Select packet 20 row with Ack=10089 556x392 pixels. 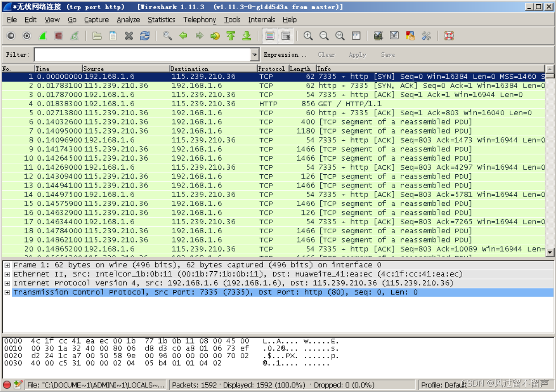pos(273,249)
